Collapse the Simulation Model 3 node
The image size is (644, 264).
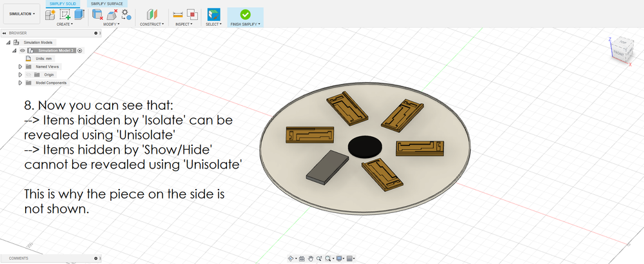(x=14, y=50)
